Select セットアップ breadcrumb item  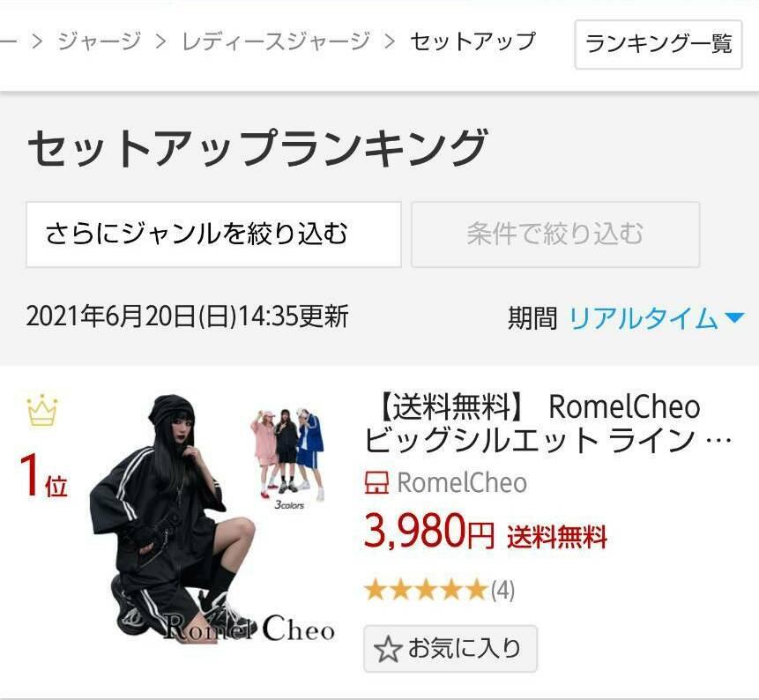[473, 41]
